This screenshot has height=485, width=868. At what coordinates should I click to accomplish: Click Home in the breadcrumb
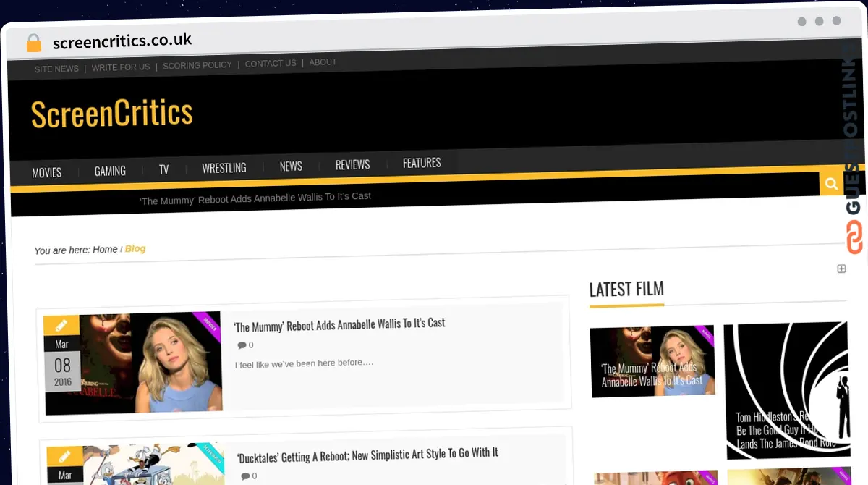point(105,250)
